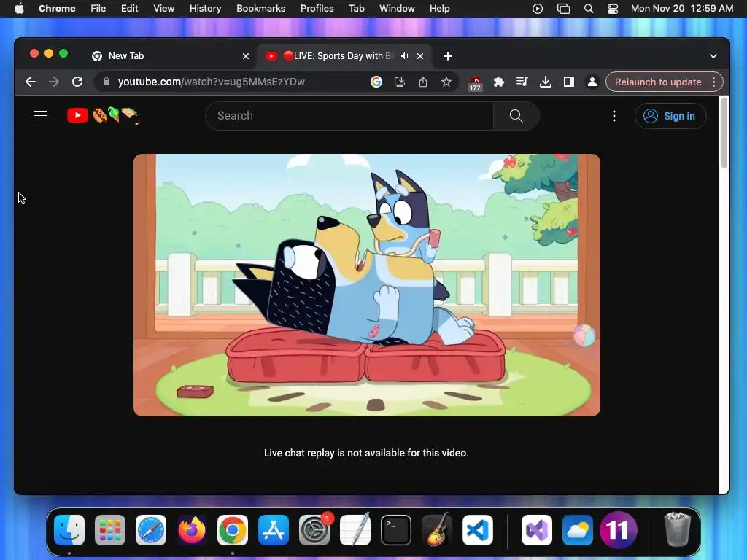Open the YouTube hamburger guide menu
This screenshot has height=560, width=747.
pos(41,116)
